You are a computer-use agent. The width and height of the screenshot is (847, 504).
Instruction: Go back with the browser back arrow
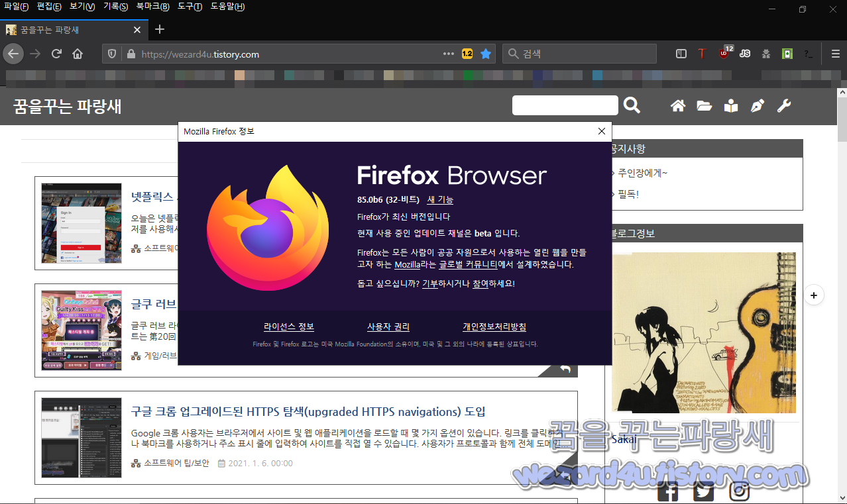pyautogui.click(x=13, y=54)
